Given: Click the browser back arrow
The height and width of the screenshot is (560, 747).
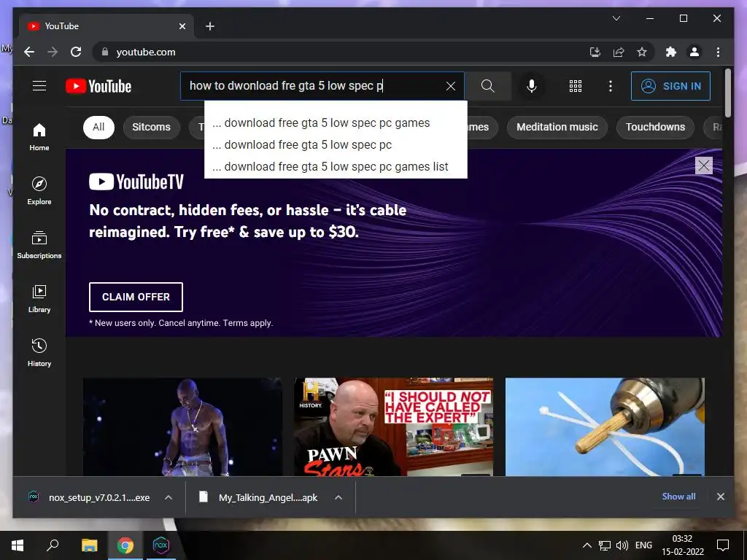Looking at the screenshot, I should (x=29, y=52).
